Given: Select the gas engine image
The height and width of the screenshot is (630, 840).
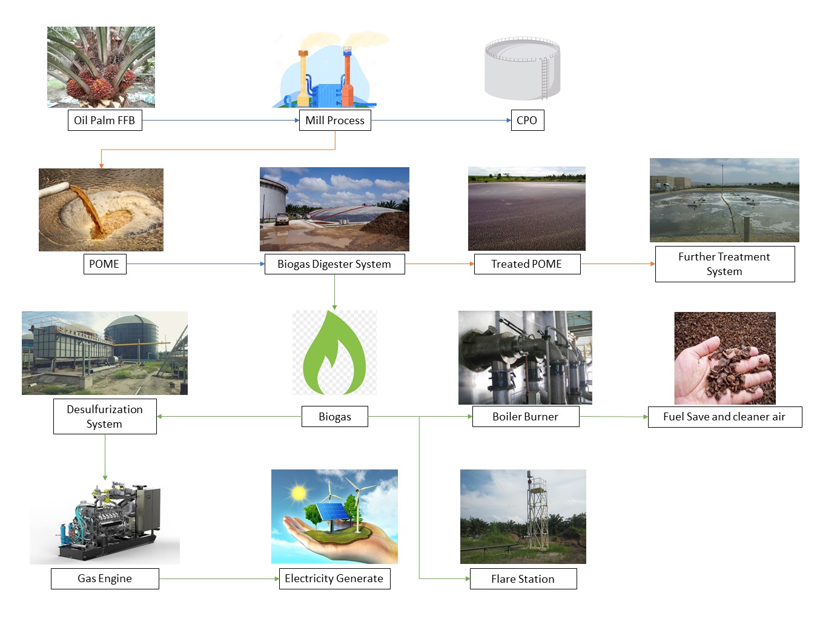Looking at the screenshot, I should pyautogui.click(x=105, y=520).
